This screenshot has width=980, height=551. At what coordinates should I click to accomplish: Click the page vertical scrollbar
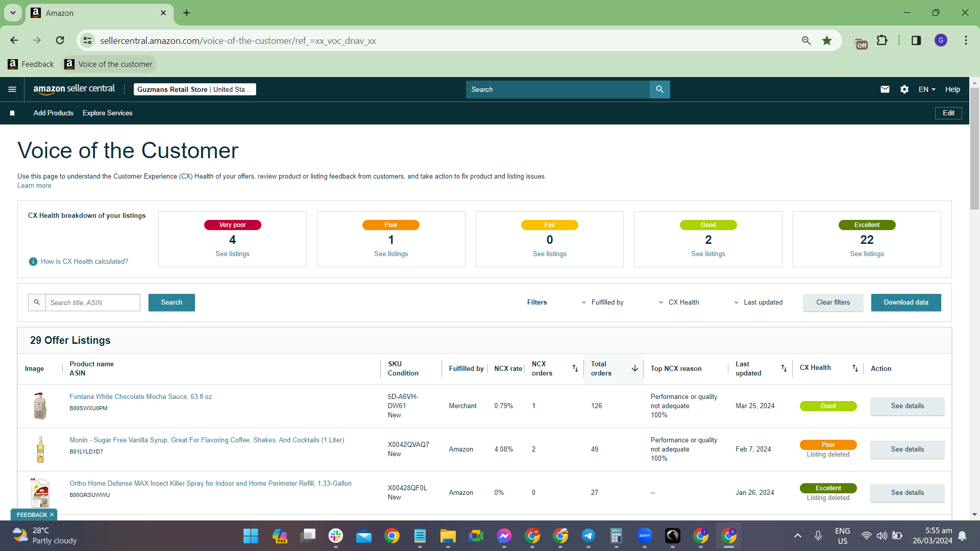click(974, 148)
